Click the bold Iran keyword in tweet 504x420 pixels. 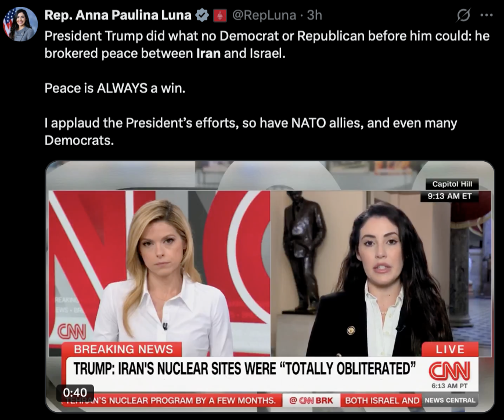click(208, 53)
